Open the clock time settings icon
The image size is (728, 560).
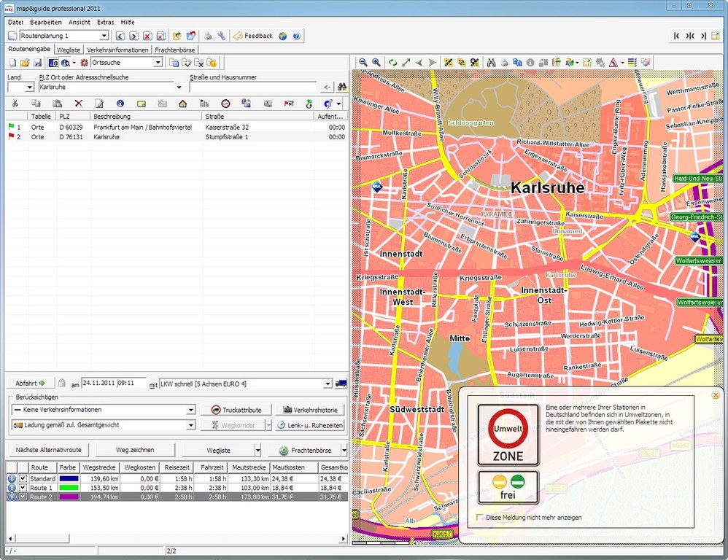(225, 104)
